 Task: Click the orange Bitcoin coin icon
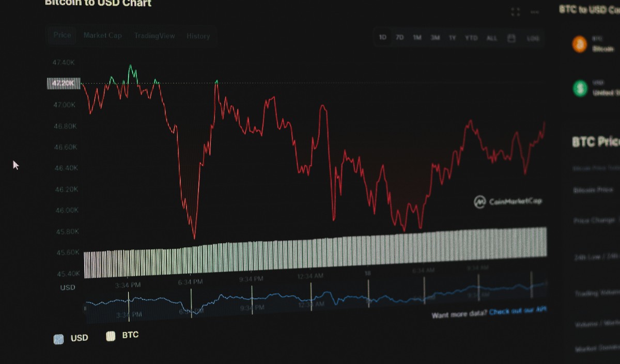[x=580, y=44]
